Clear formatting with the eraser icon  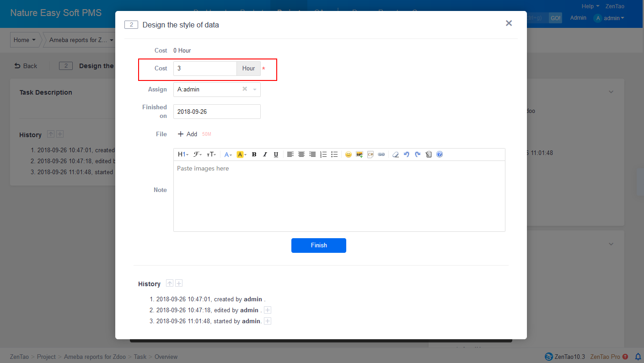(x=396, y=155)
